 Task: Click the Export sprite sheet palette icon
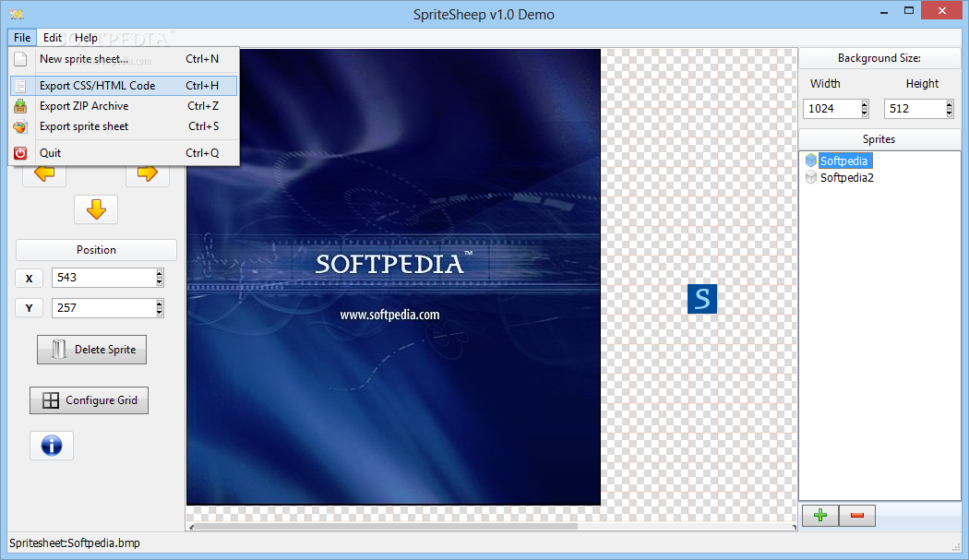pos(20,126)
